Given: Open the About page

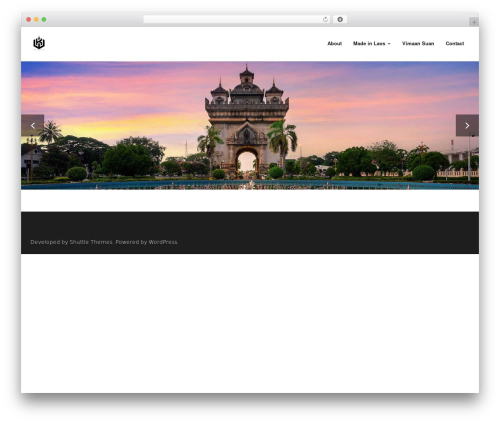Looking at the screenshot, I should point(334,43).
